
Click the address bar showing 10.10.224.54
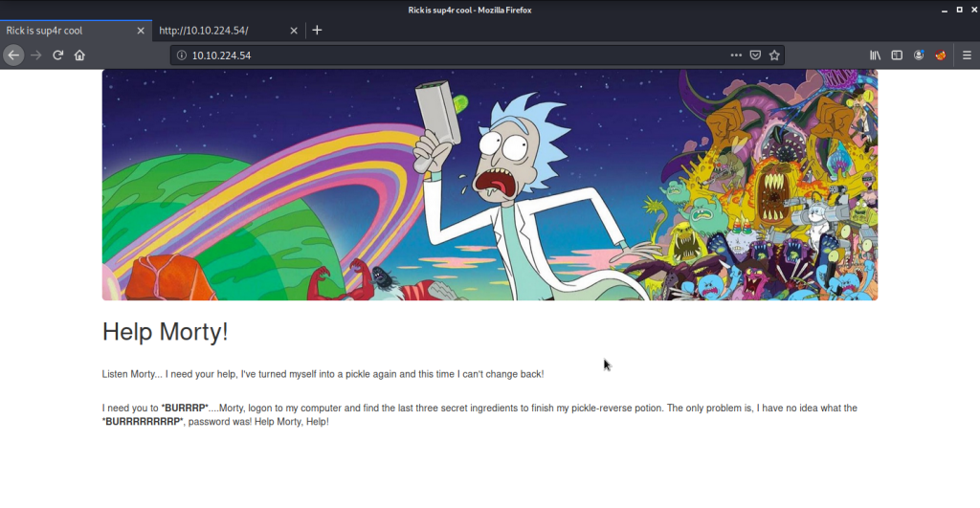point(450,55)
